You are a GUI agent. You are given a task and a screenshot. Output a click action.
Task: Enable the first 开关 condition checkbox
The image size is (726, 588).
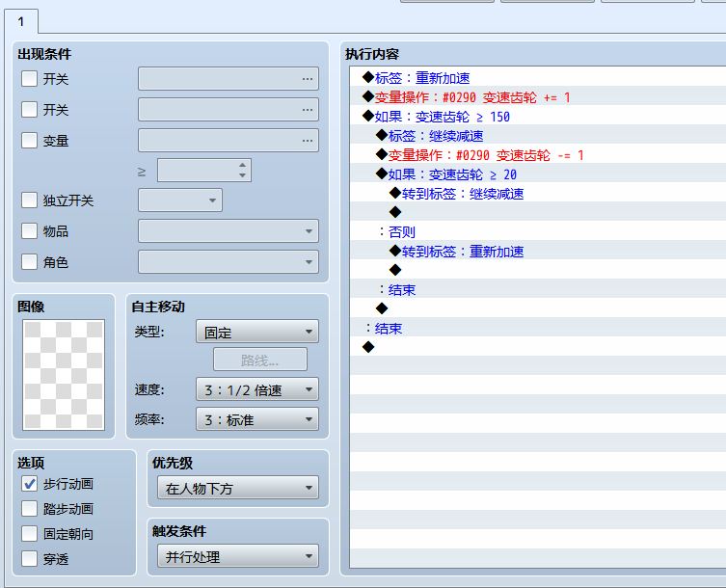coord(29,79)
